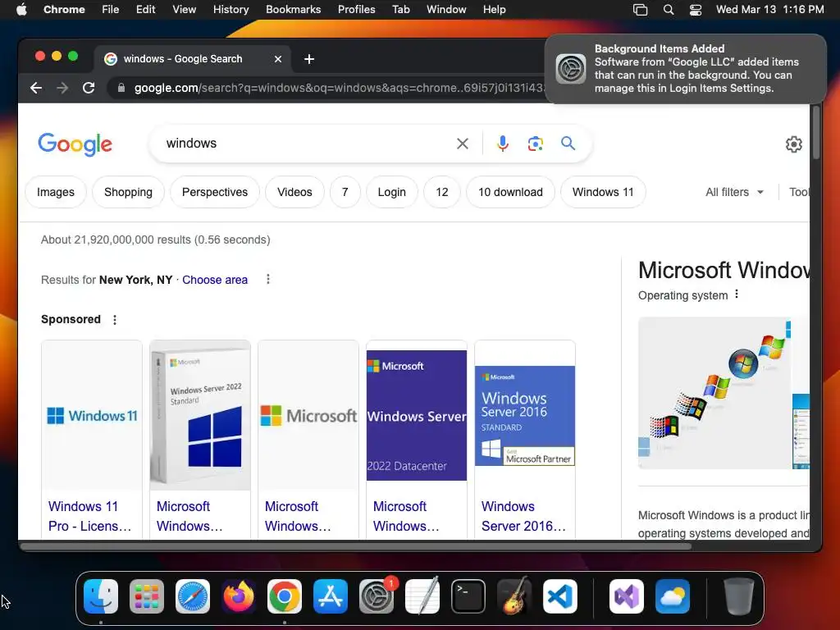The height and width of the screenshot is (630, 840).
Task: Start voice search with the microphone icon
Action: (503, 144)
